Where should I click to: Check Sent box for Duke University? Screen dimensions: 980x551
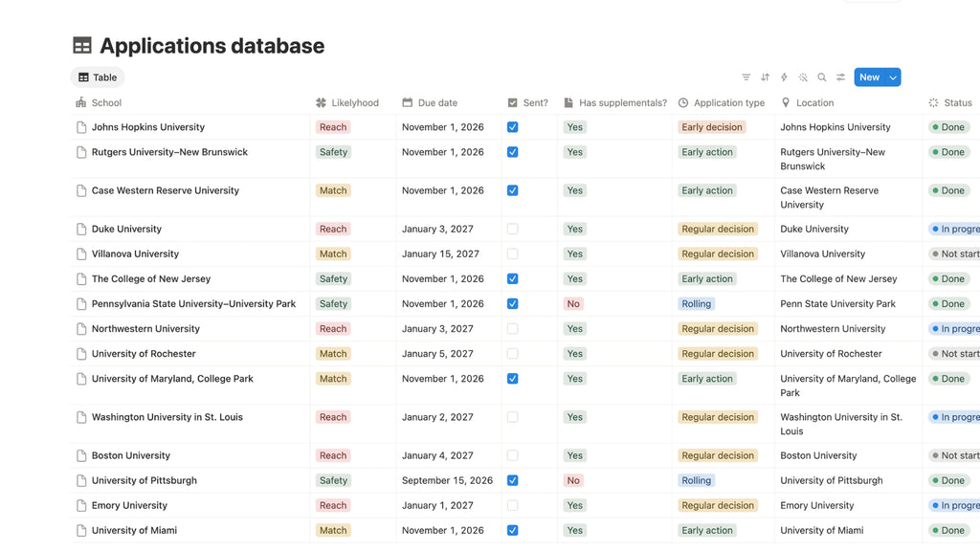click(x=513, y=229)
